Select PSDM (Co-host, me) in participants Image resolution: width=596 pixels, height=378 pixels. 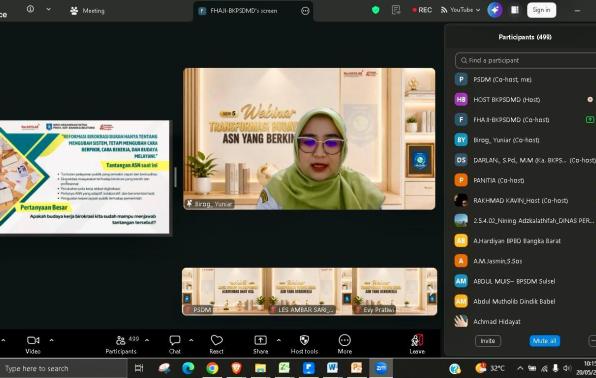point(525,79)
